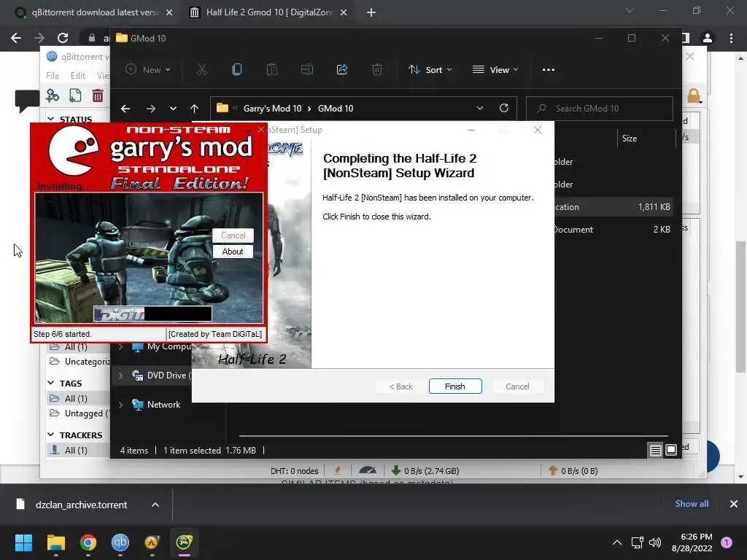Click the Share icon in Explorer toolbar

tap(342, 69)
